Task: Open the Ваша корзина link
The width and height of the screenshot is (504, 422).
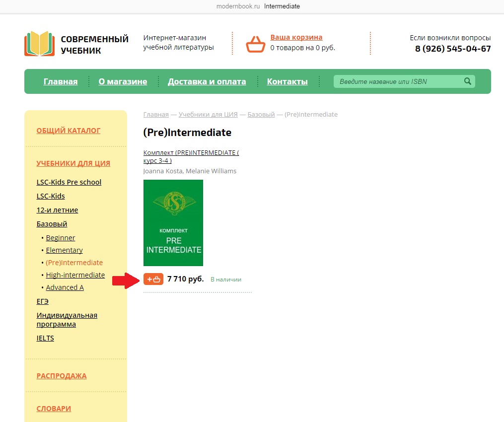Action: point(296,37)
